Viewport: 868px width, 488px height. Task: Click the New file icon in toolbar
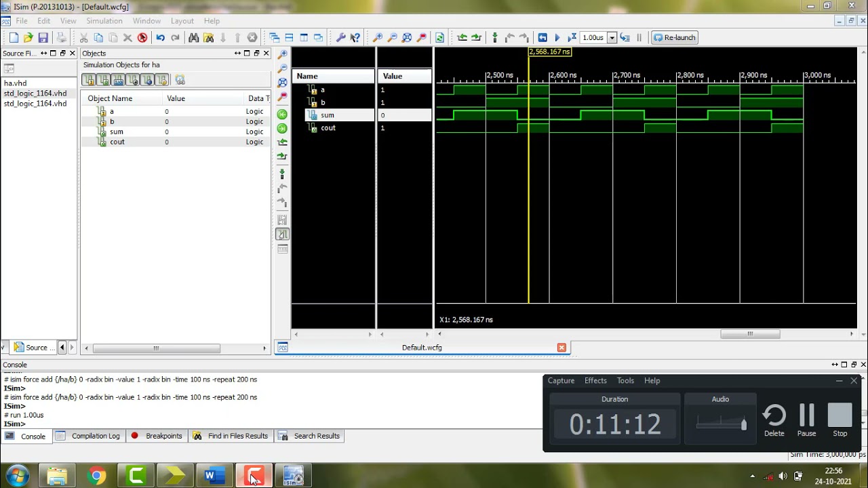(x=14, y=38)
